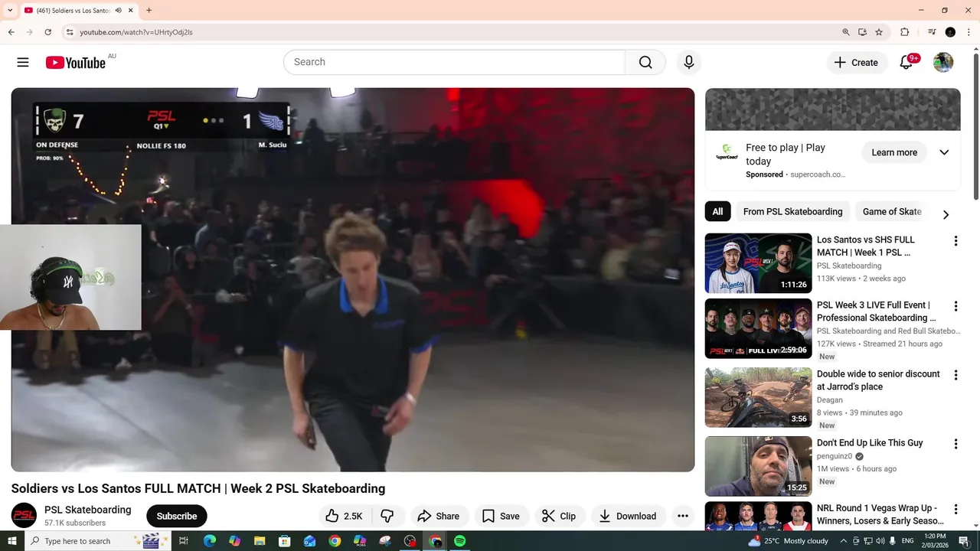Open more actions for the video

tap(683, 516)
